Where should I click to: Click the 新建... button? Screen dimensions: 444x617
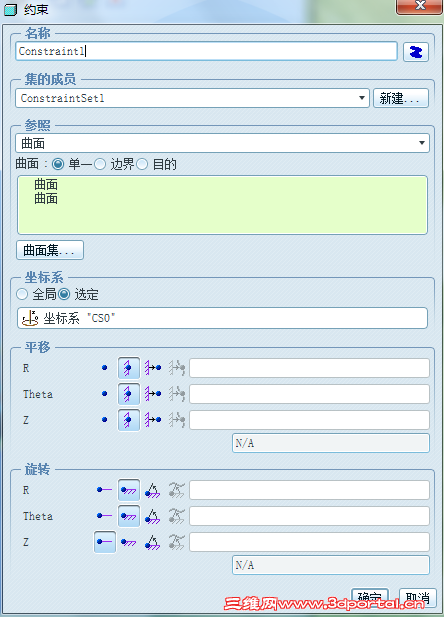coord(401,98)
